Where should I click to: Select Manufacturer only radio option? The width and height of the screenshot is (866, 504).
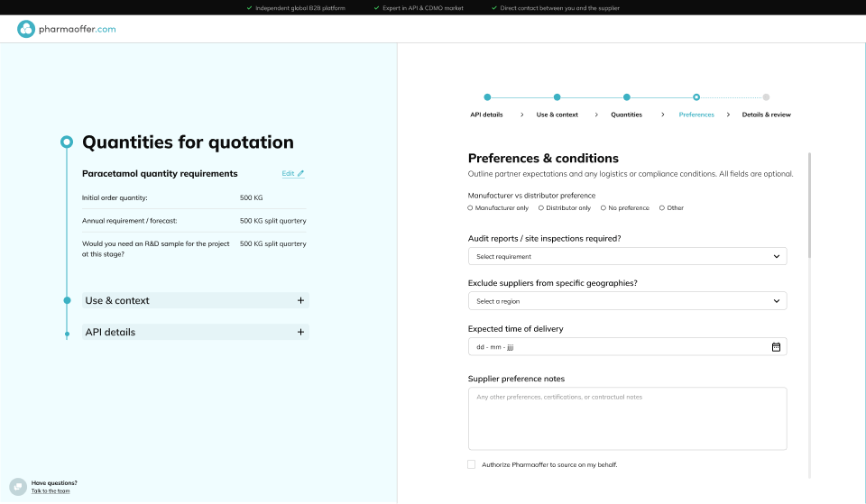(470, 208)
